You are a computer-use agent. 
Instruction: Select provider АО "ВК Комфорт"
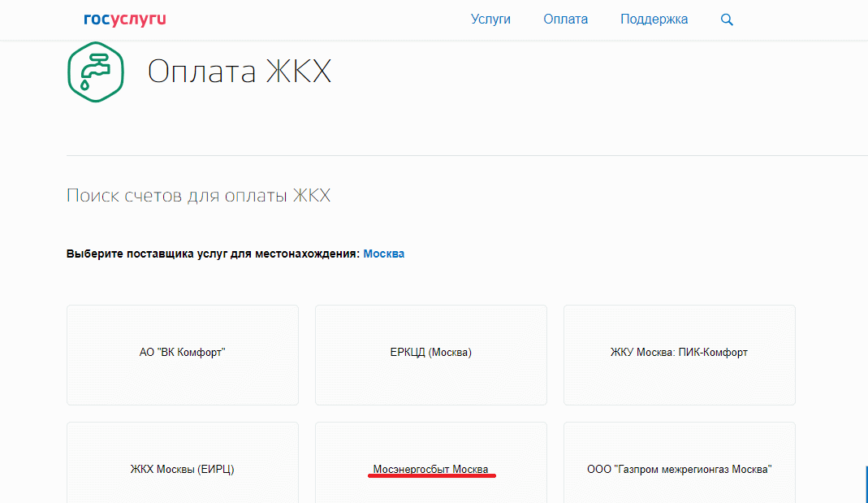pos(182,353)
